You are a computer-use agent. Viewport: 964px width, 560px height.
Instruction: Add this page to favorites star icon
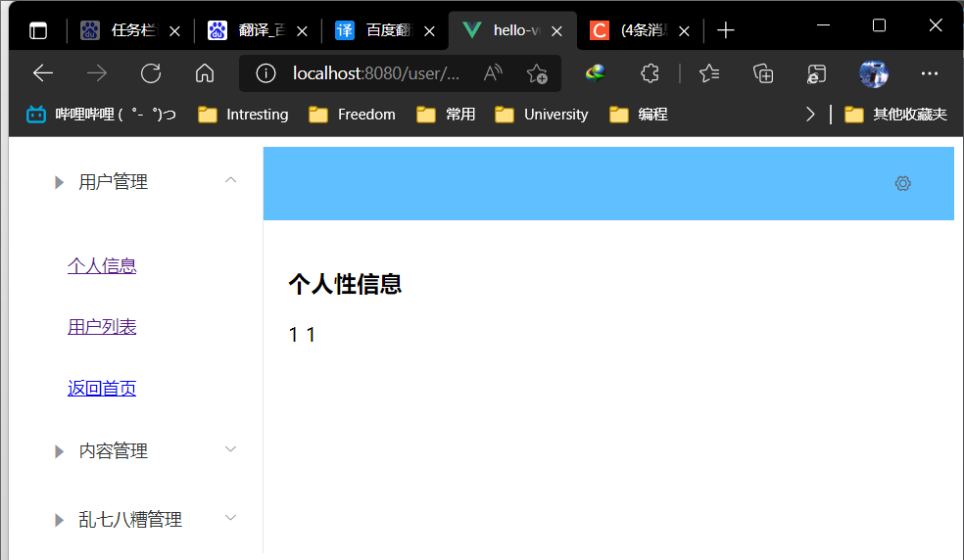(537, 73)
